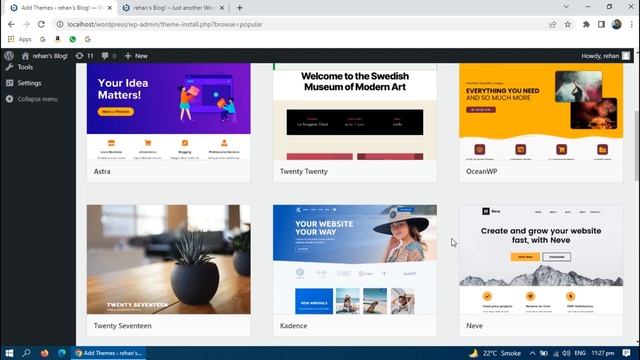Open rehan's Blog! site link in the admin bar
The height and width of the screenshot is (360, 640).
coord(44,56)
